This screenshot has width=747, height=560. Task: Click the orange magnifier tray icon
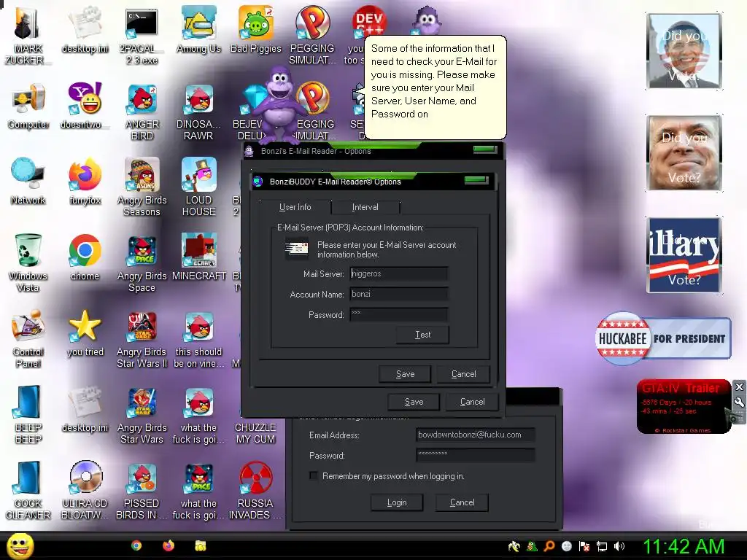click(x=549, y=546)
